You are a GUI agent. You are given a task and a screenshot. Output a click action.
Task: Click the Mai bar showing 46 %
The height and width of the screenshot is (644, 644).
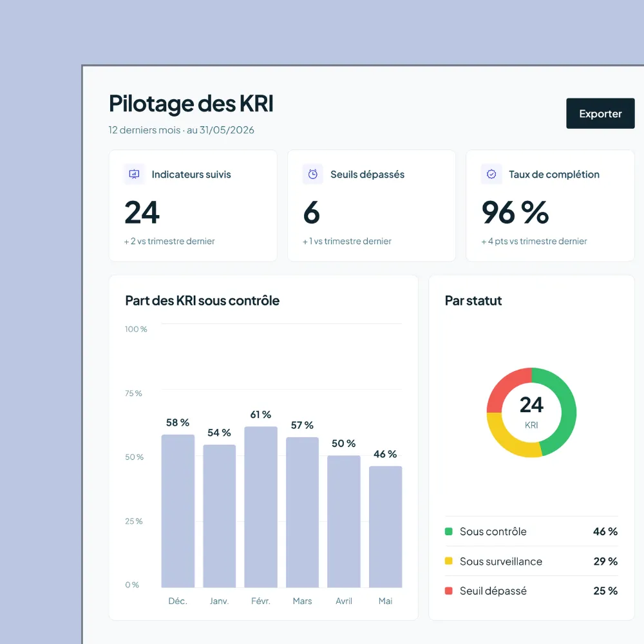(x=385, y=527)
